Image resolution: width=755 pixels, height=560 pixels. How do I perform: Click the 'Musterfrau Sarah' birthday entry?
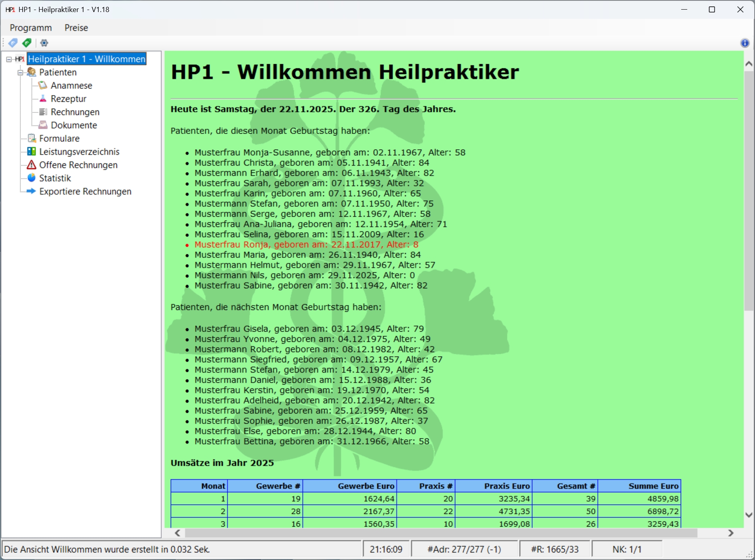(x=309, y=183)
